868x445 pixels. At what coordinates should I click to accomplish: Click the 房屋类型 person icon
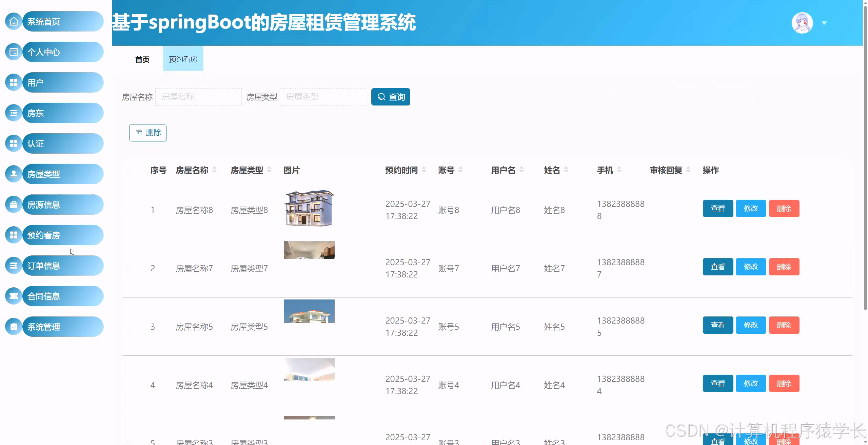coord(14,174)
